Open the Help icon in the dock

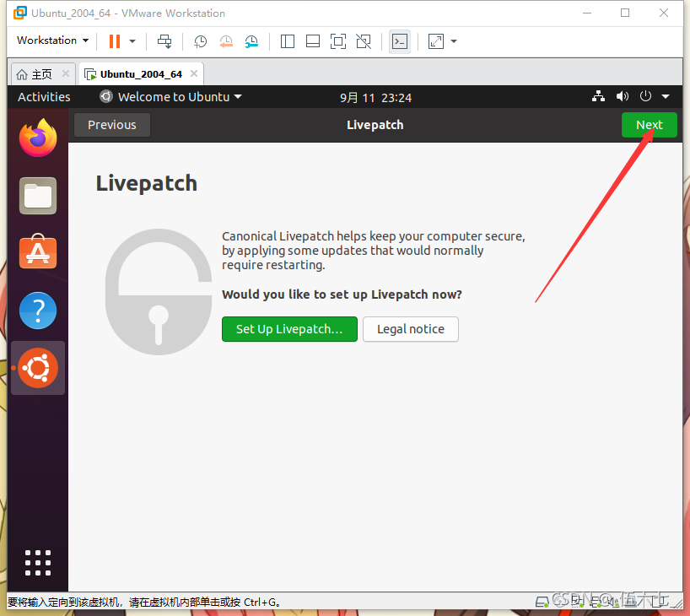[x=38, y=311]
